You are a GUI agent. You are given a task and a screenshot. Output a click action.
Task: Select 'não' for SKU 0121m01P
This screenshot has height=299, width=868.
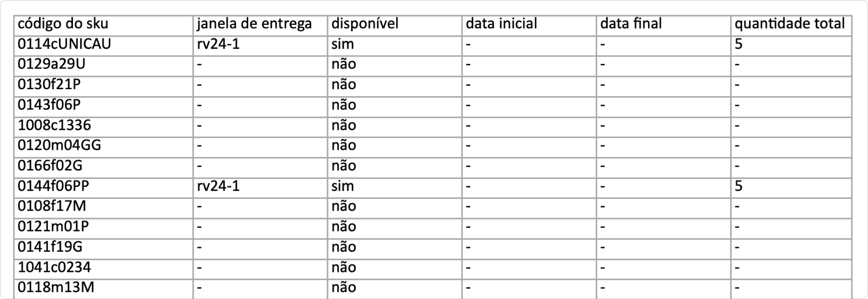point(344,226)
